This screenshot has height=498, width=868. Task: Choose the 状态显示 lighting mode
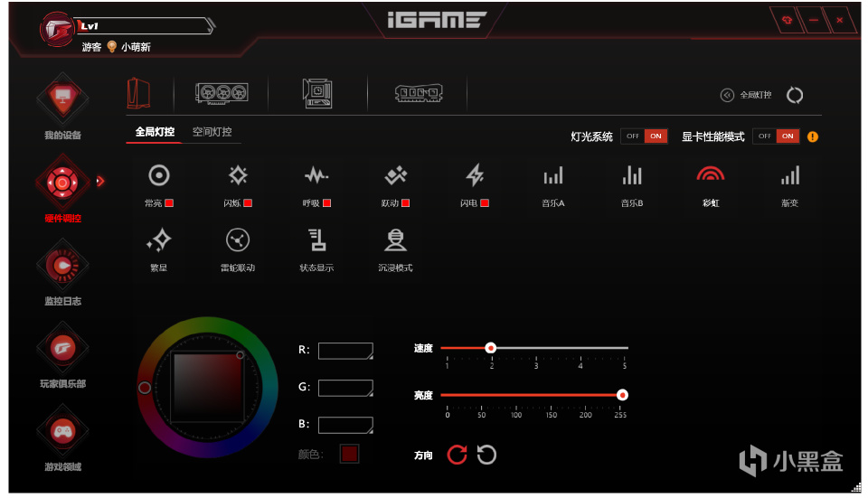(316, 250)
